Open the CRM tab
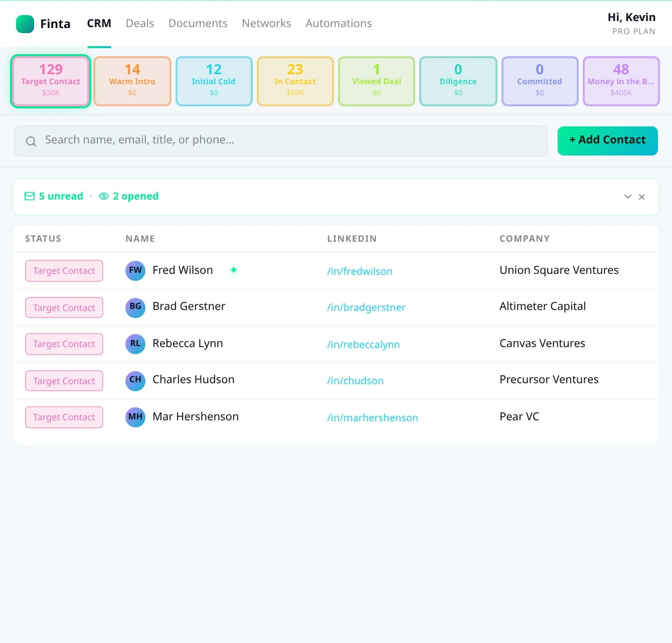This screenshot has width=672, height=643. click(99, 24)
